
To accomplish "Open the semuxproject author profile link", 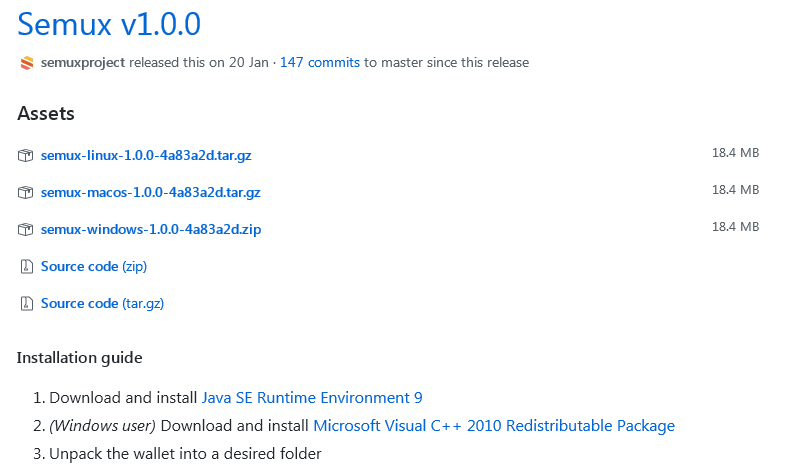I will (83, 62).
